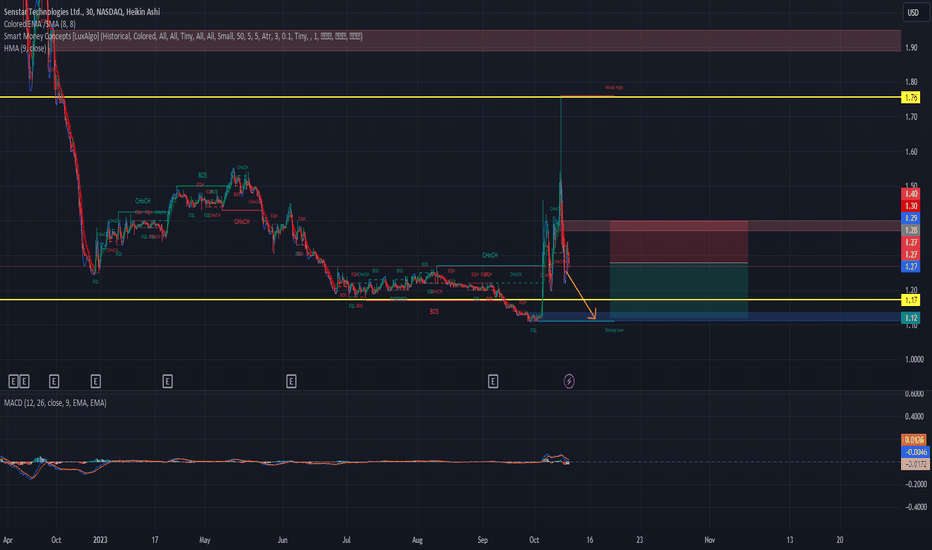Click the red 1.40 price label
This screenshot has height=550, width=932.
pyautogui.click(x=911, y=194)
